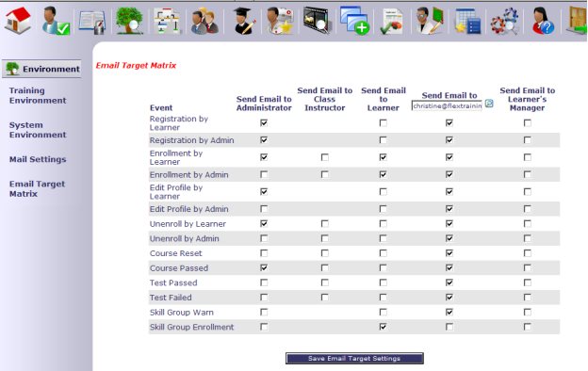Click the gears with magnifier icon

pyautogui.click(x=505, y=21)
